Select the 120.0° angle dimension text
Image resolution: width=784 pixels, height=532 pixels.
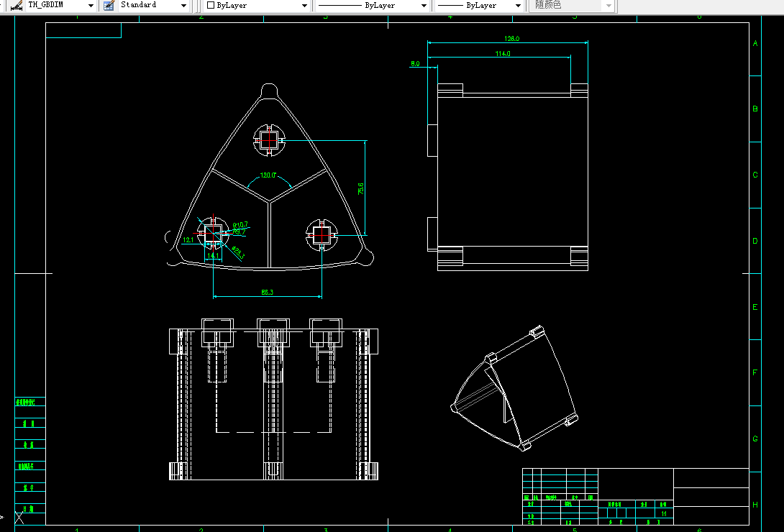coord(268,175)
